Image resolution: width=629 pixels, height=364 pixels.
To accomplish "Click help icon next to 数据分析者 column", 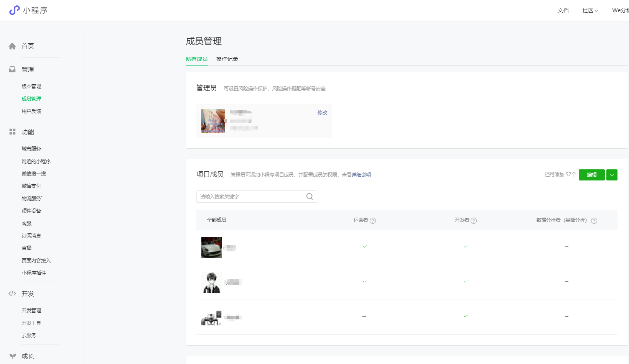I will pos(594,221).
